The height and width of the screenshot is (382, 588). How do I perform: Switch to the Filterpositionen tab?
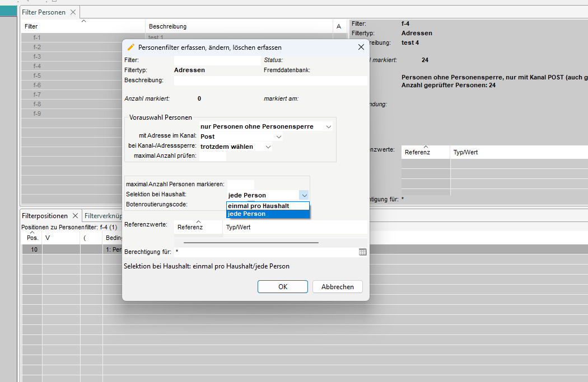point(45,216)
